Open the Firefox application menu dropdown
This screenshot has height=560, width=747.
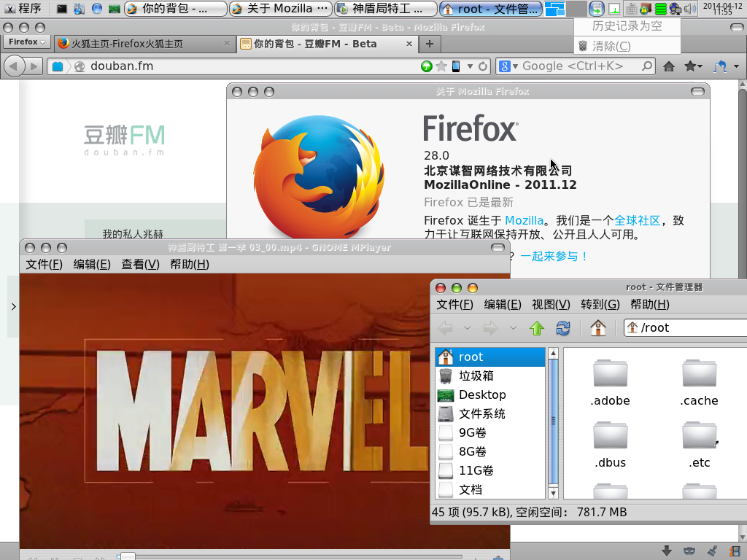coord(27,42)
